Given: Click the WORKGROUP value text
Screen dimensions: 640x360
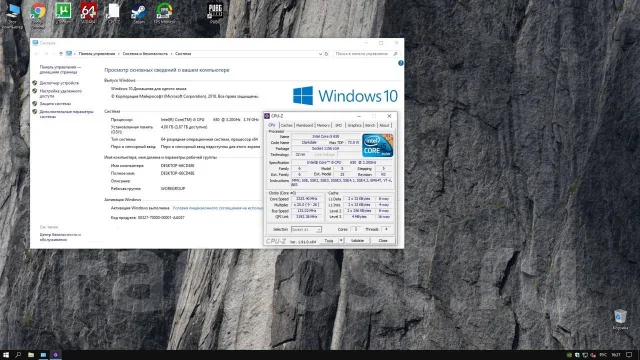Looking at the screenshot, I should pos(173,189).
